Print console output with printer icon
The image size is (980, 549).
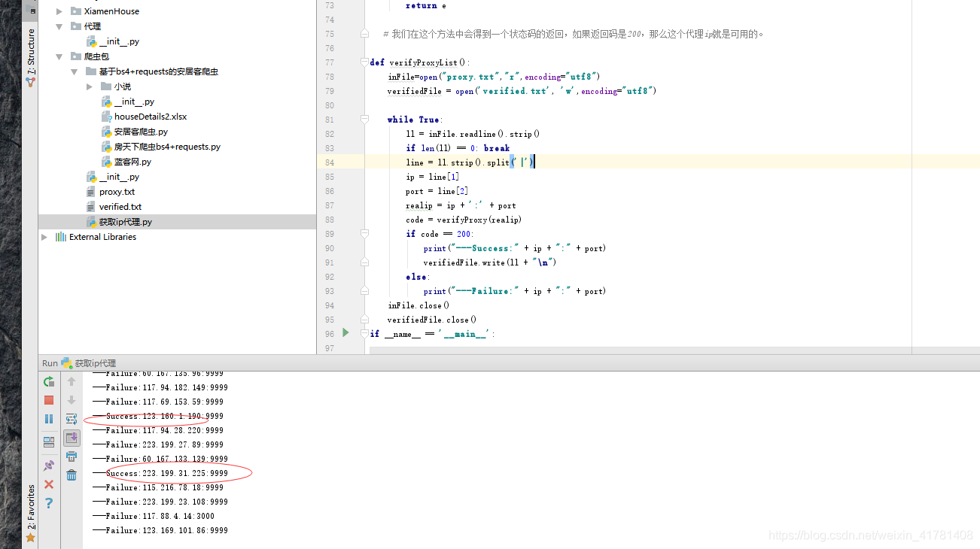[x=72, y=456]
